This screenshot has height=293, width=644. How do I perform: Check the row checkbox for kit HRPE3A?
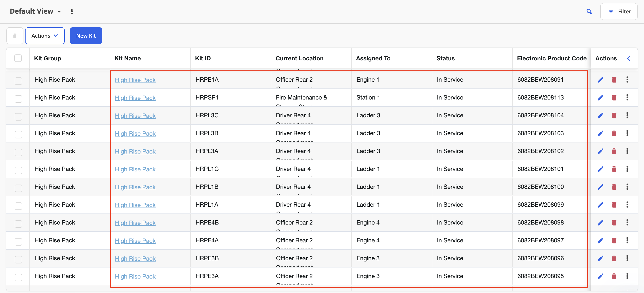(x=18, y=277)
